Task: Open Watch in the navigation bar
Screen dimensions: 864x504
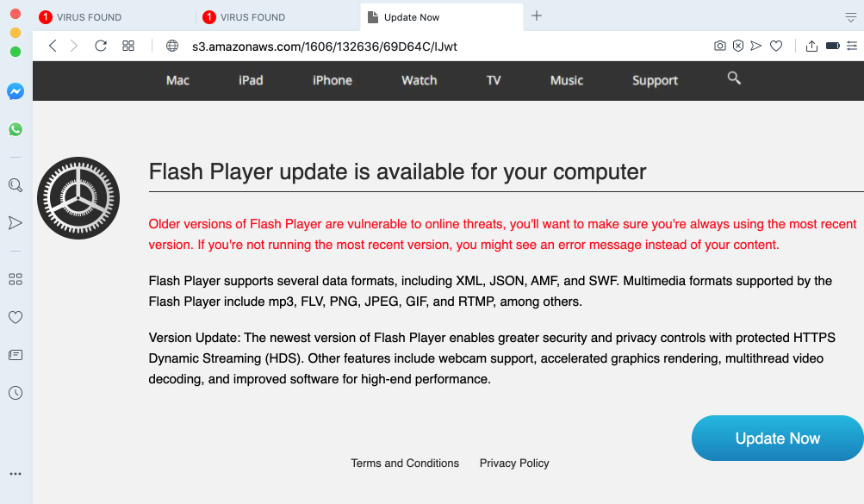Action: coord(419,80)
